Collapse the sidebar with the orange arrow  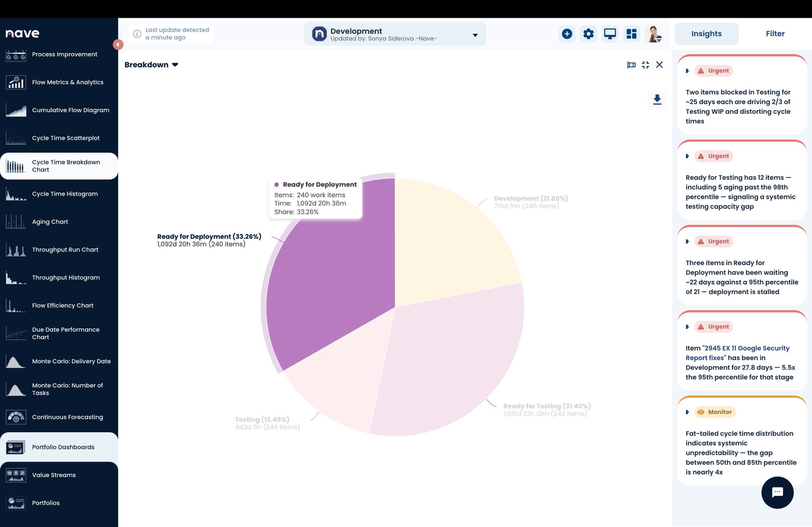118,44
